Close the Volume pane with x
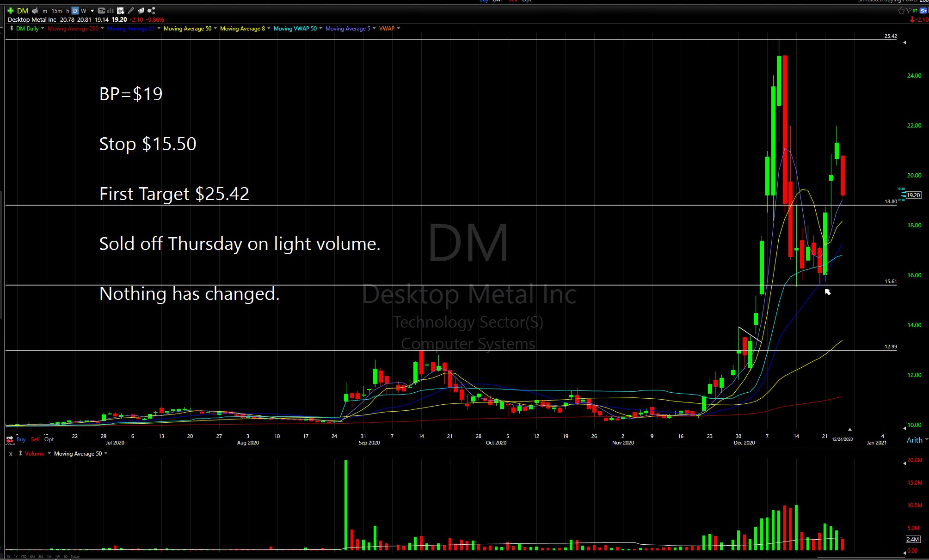 click(11, 454)
